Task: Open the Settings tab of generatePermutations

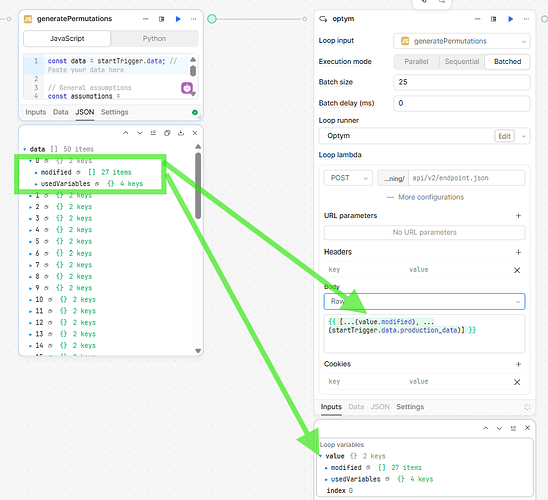Action: pos(114,112)
